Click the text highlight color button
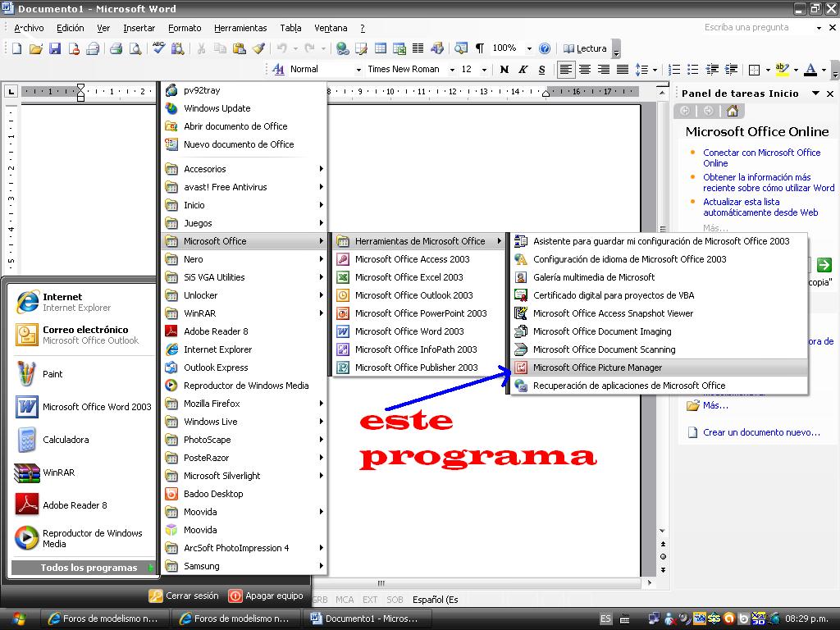Image resolution: width=840 pixels, height=630 pixels. pos(782,69)
